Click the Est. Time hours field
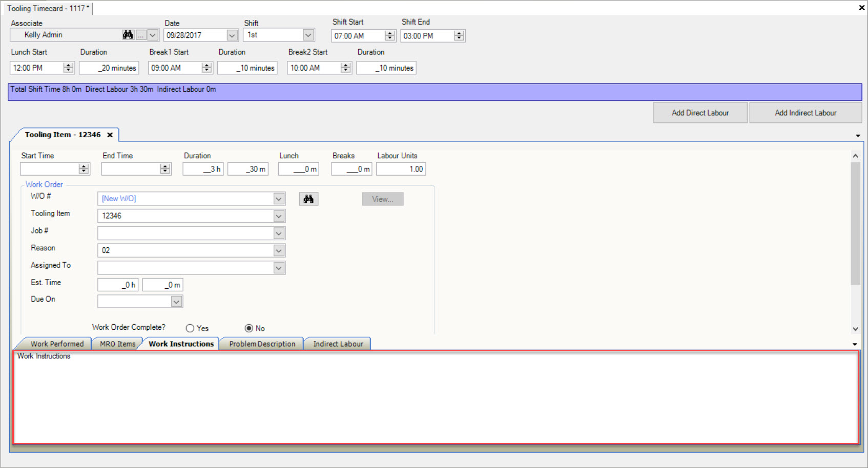 coord(118,285)
